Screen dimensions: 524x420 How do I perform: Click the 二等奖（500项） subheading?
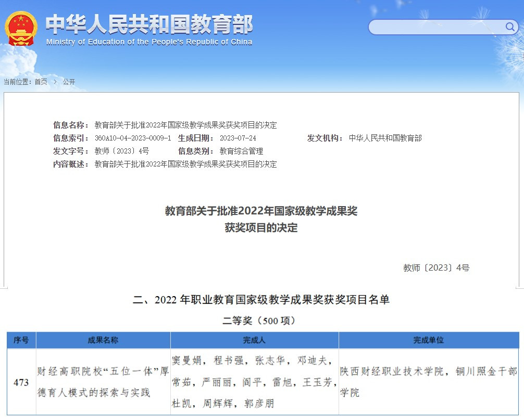point(261,321)
